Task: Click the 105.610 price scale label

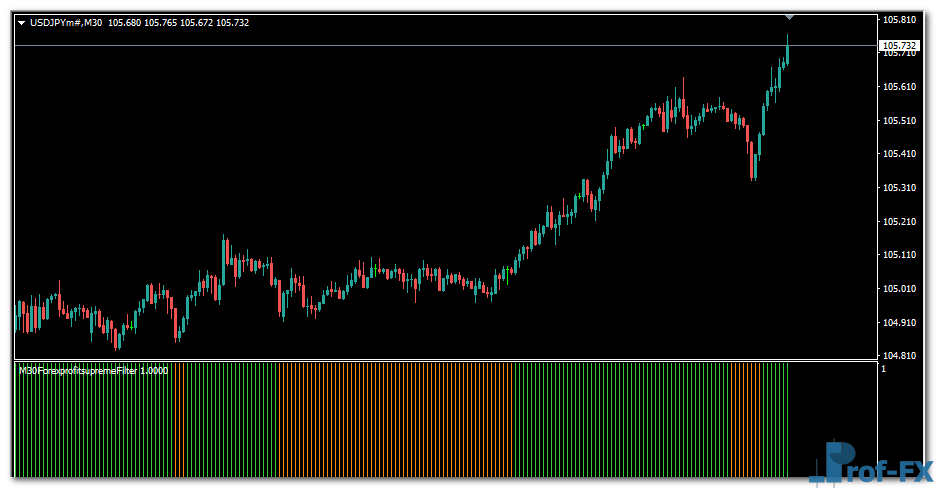Action: [899, 87]
